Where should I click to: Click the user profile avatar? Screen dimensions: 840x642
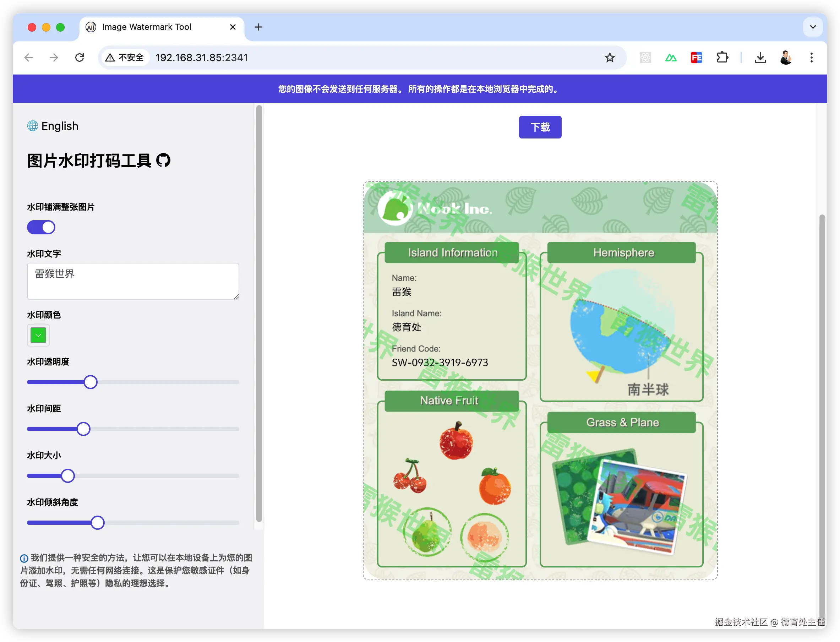pyautogui.click(x=786, y=58)
